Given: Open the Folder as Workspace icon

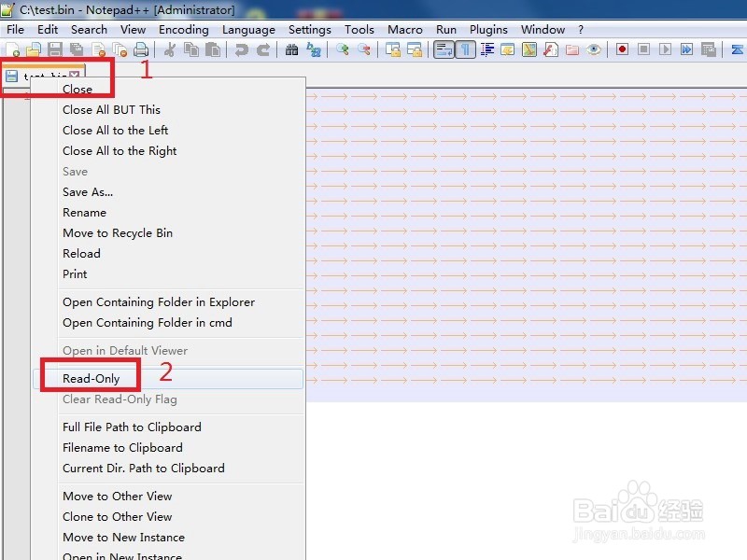Looking at the screenshot, I should click(572, 49).
